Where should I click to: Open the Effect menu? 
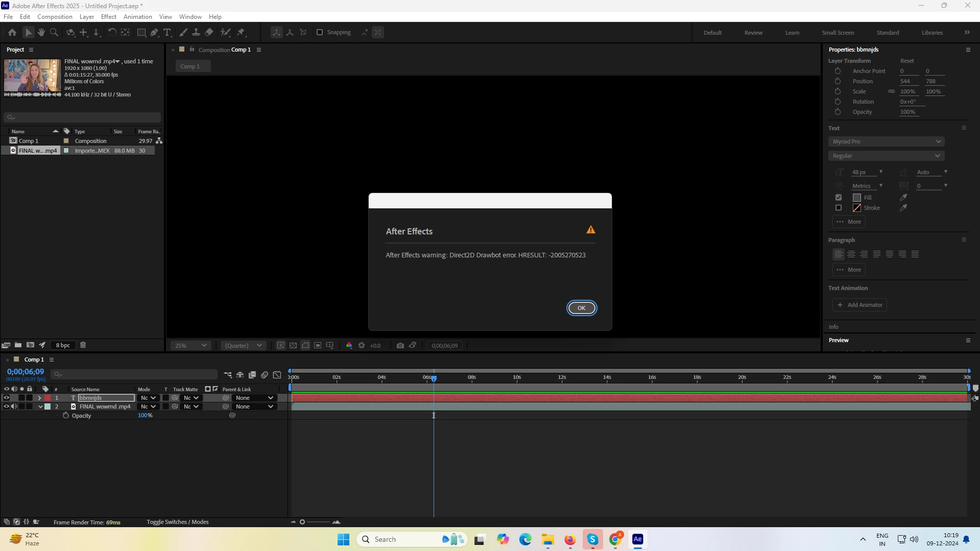(109, 17)
